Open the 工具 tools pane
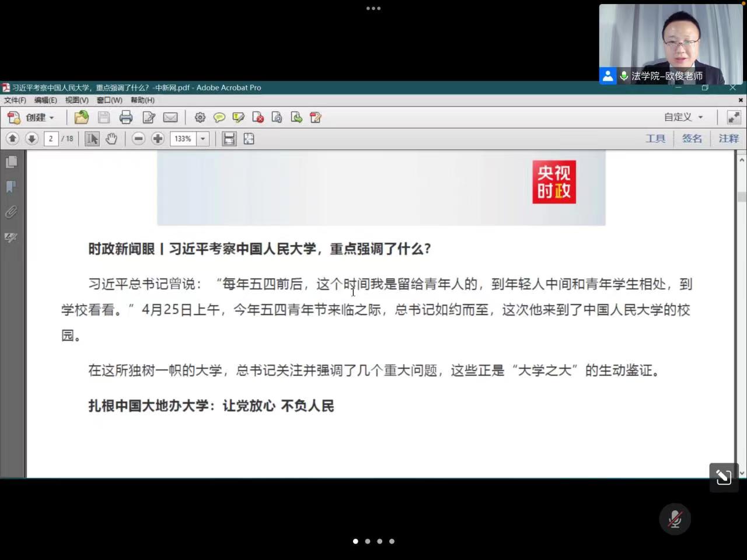Viewport: 747px width, 560px height. click(x=655, y=139)
